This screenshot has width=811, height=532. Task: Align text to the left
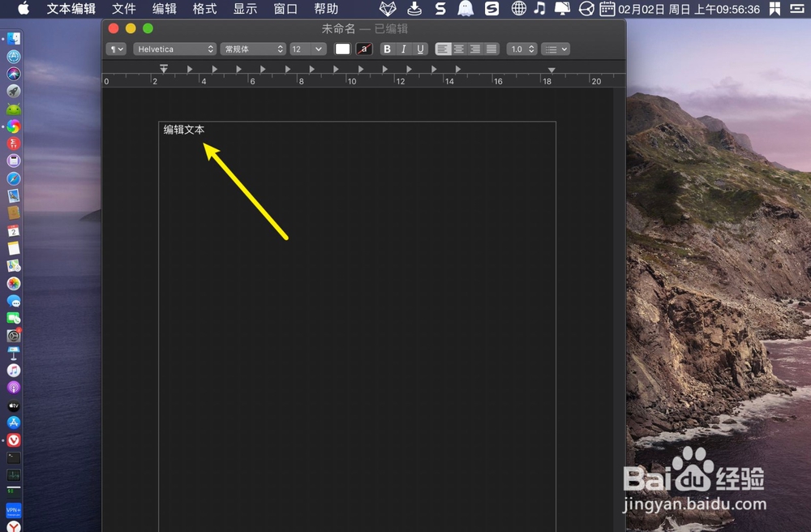tap(443, 49)
